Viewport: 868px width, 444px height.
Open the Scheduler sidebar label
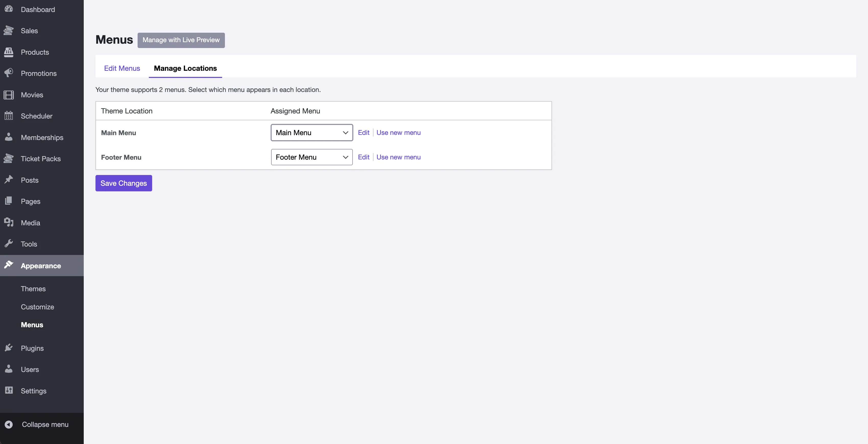(37, 116)
